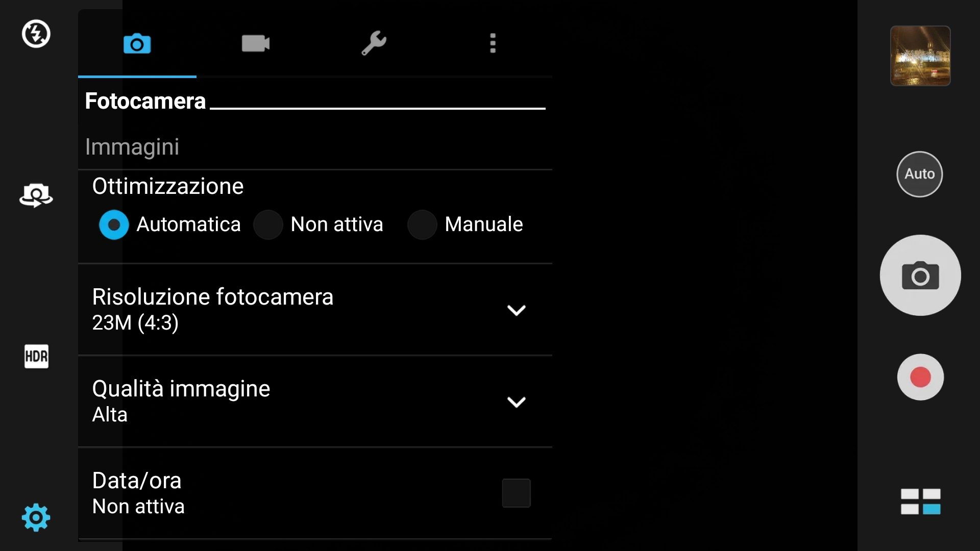Viewport: 980px width, 551px height.
Task: Enable the Data/ora checkbox
Action: pos(516,493)
